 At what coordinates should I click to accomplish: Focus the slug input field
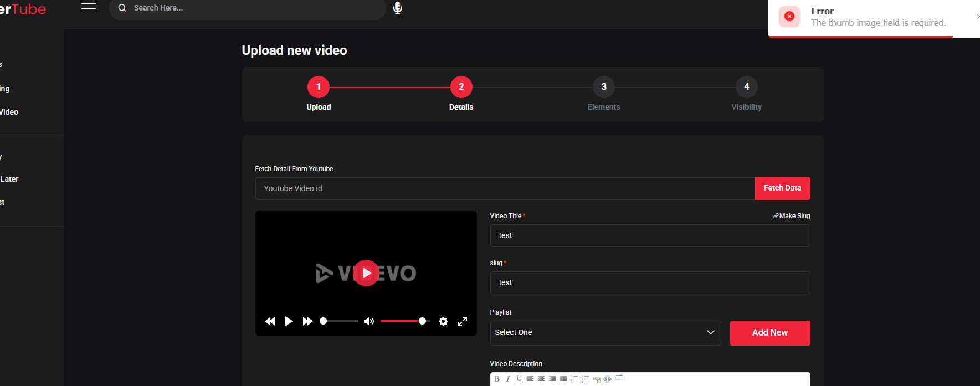tap(650, 283)
